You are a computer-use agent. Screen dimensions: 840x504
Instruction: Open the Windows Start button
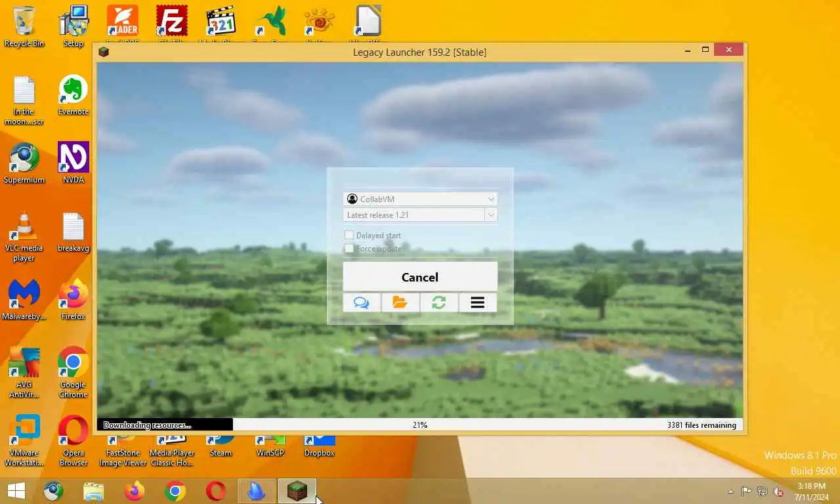[x=16, y=491]
